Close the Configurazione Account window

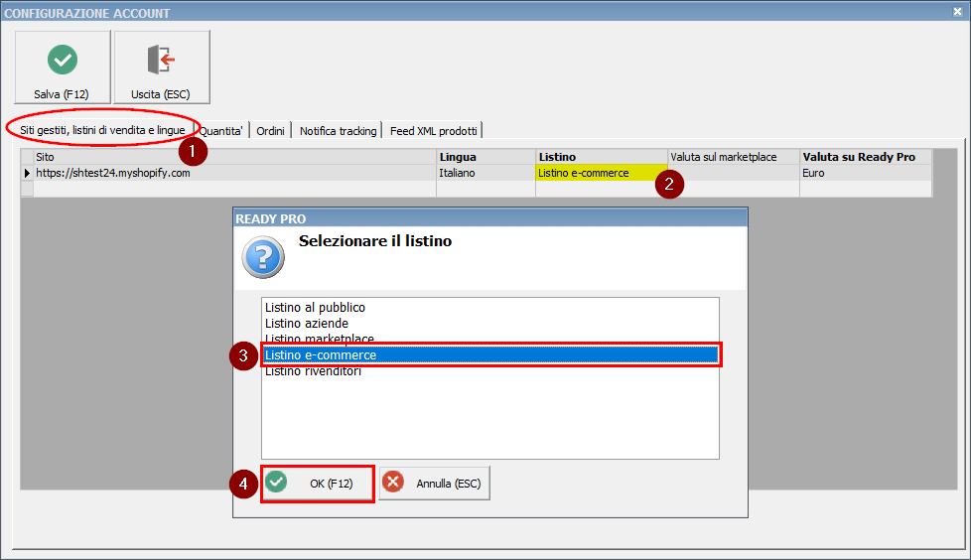[958, 13]
